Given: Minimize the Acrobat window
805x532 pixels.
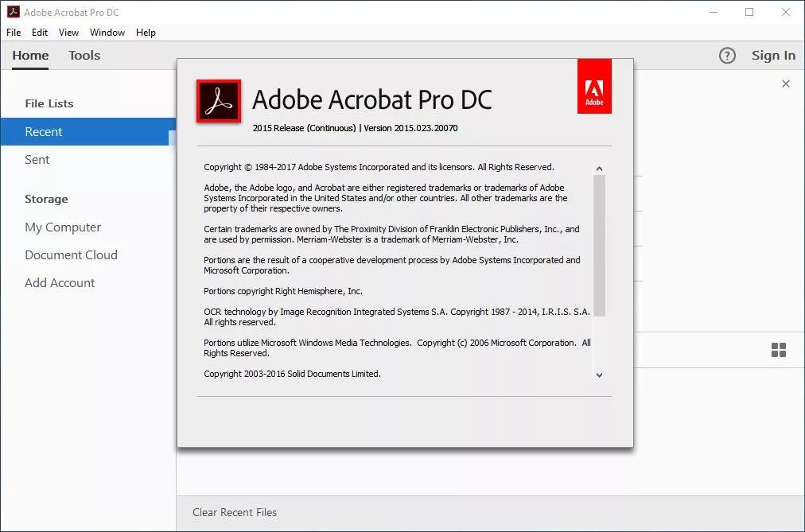Looking at the screenshot, I should coord(713,12).
